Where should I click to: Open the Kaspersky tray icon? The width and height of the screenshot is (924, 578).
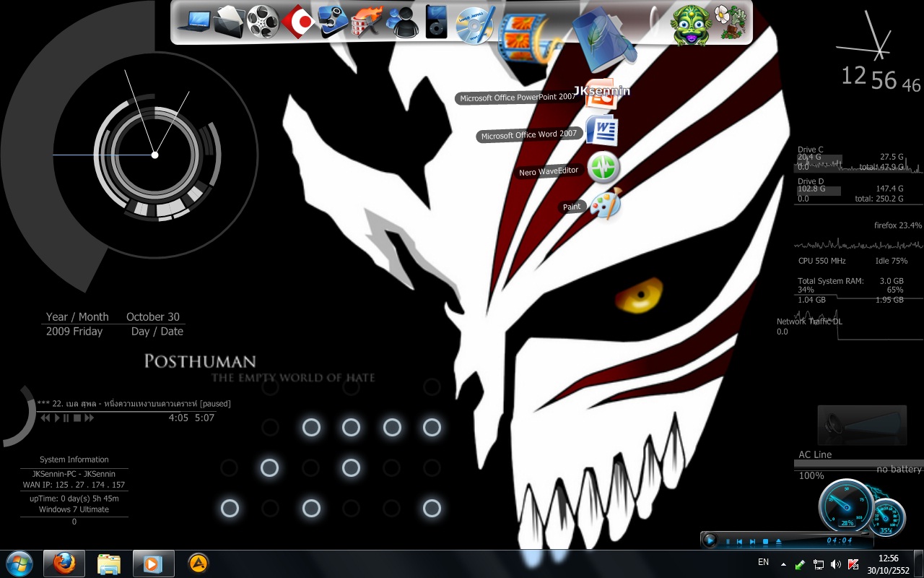point(853,564)
